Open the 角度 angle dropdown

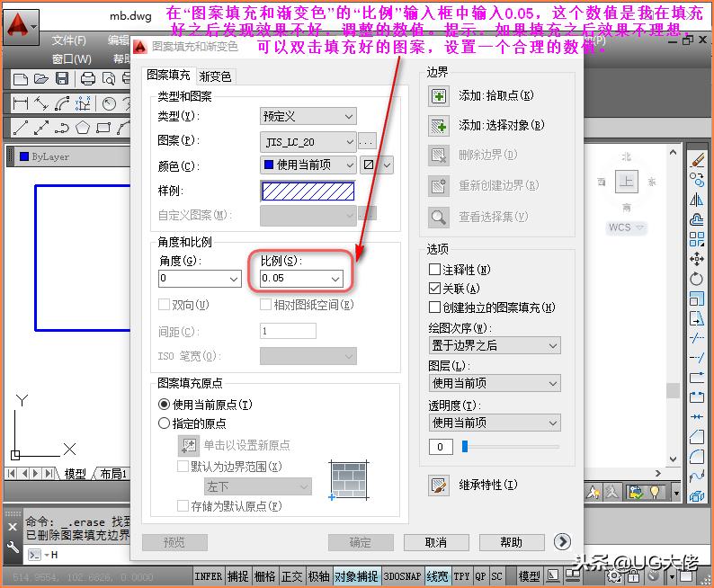point(200,278)
